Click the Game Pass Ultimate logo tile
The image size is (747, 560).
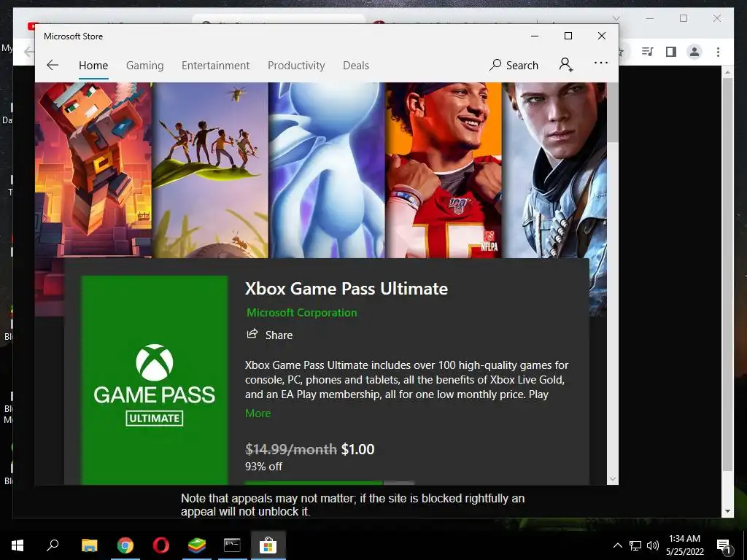[155, 380]
